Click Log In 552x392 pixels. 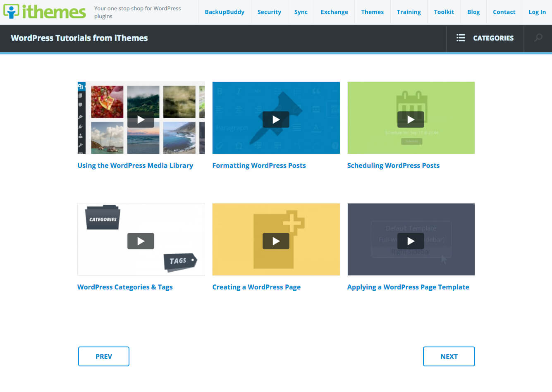coord(537,12)
